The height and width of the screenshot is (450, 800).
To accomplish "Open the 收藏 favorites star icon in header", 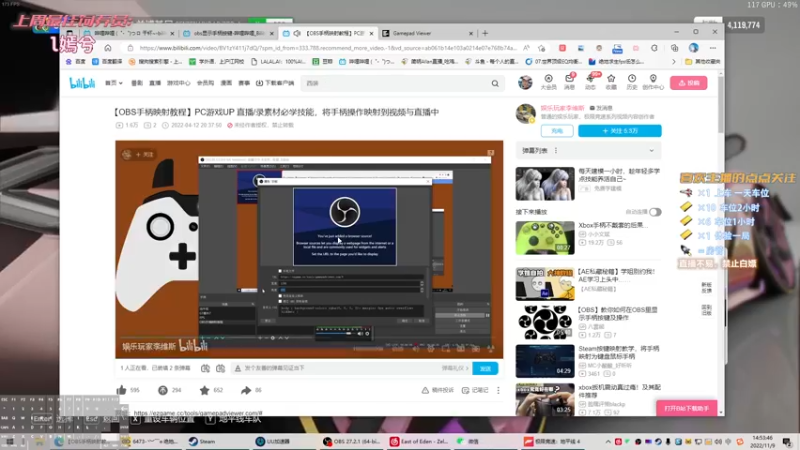I will pyautogui.click(x=611, y=82).
